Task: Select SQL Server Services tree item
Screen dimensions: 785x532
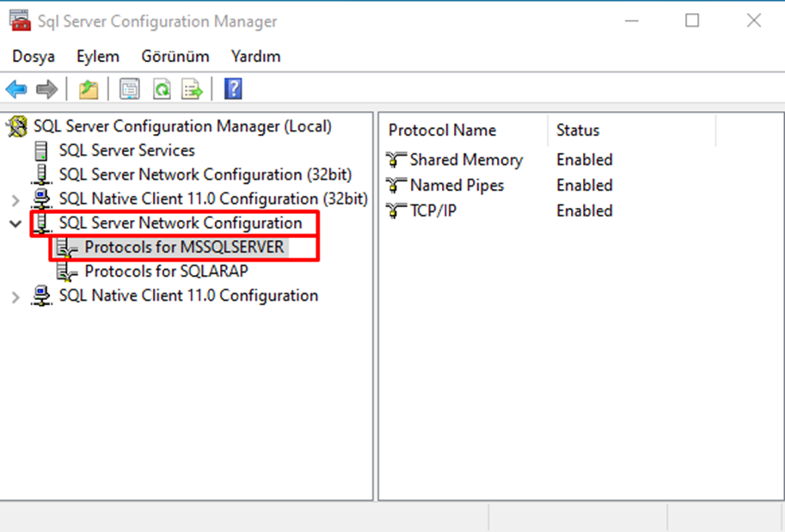Action: (x=126, y=150)
